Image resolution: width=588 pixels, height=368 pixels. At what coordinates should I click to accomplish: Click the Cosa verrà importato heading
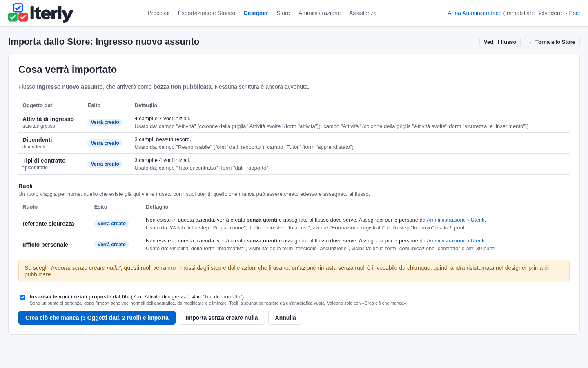click(x=68, y=70)
